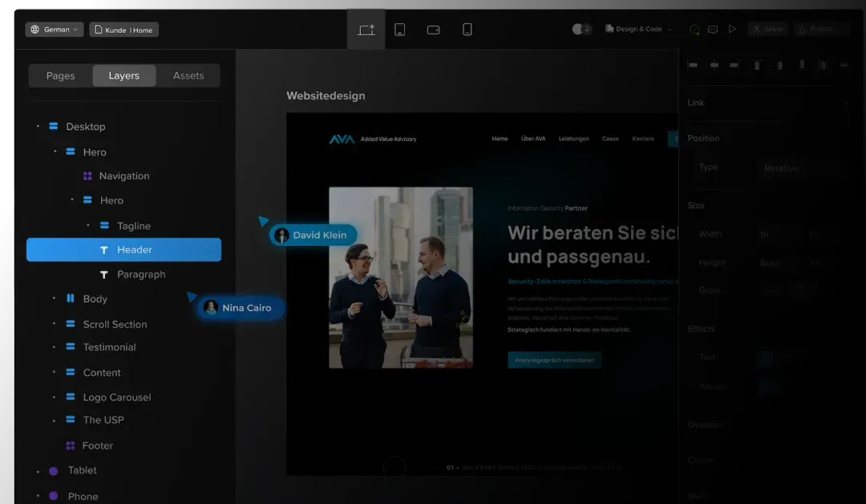Click the align bottom icon
The image size is (866, 504).
pyautogui.click(x=802, y=65)
